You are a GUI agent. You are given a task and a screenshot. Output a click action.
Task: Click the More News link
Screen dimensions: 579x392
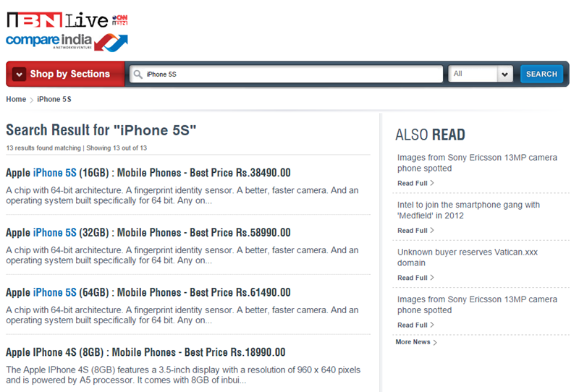coord(416,342)
